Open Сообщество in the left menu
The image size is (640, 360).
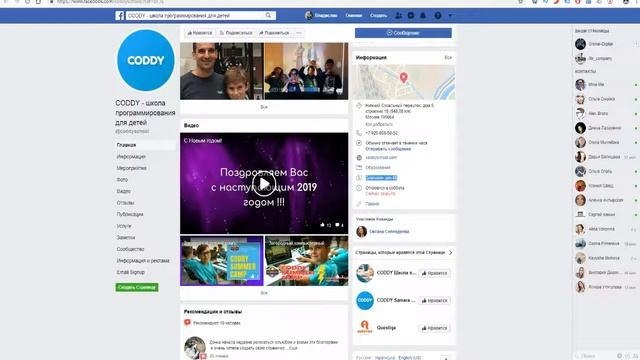(130, 249)
